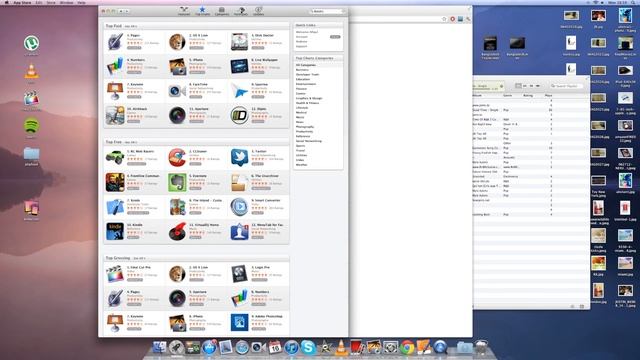The width and height of the screenshot is (640, 360).
Task: Open Final Cut Pro icon in Top Grossing
Action: 115,274
